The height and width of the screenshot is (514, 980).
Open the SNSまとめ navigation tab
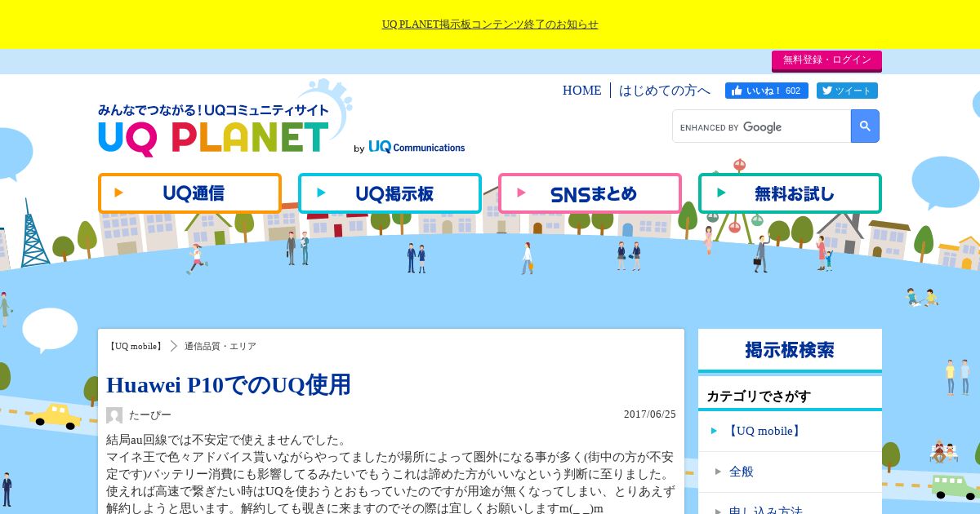pyautogui.click(x=590, y=193)
